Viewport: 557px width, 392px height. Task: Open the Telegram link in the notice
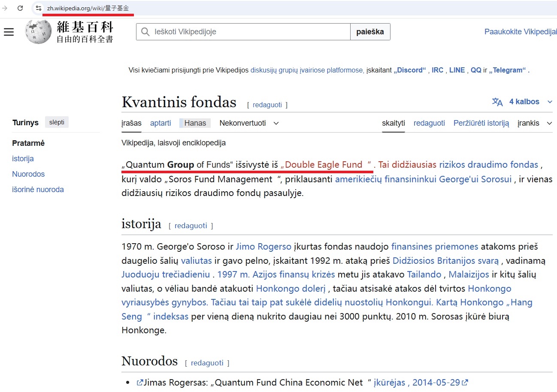click(x=507, y=70)
